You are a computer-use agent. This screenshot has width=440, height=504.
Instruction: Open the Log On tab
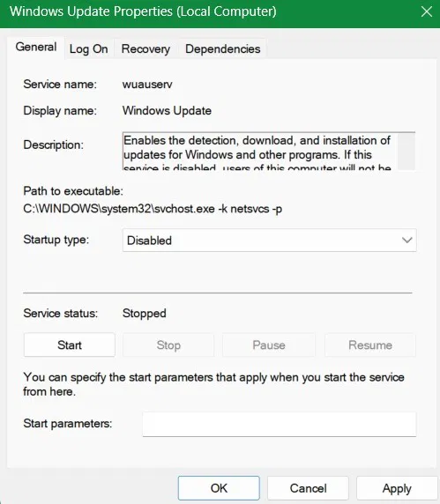[89, 48]
